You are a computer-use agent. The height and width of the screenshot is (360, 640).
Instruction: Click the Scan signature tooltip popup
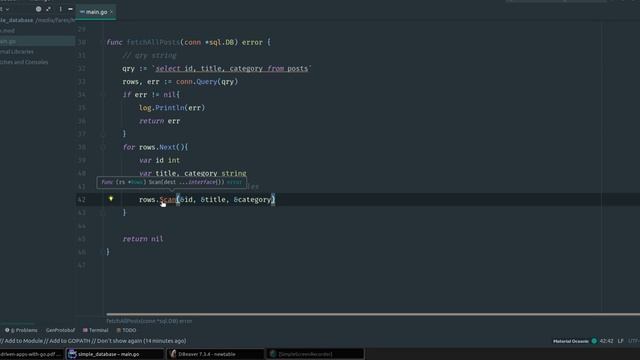(x=171, y=182)
